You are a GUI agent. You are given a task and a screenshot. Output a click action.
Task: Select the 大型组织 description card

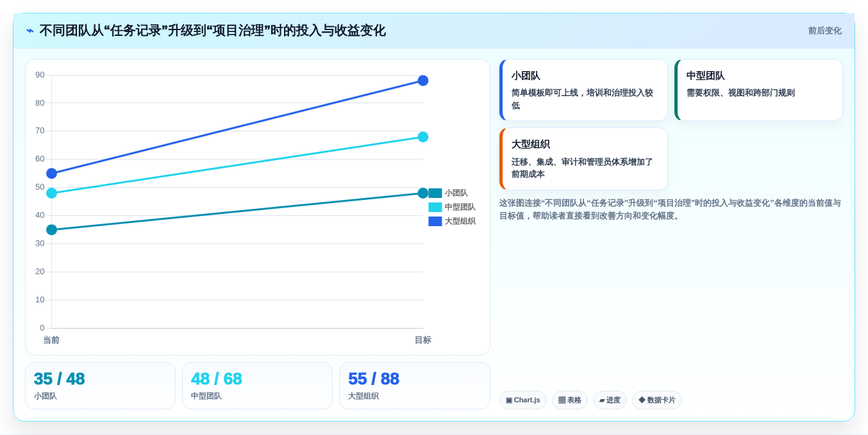(x=583, y=159)
